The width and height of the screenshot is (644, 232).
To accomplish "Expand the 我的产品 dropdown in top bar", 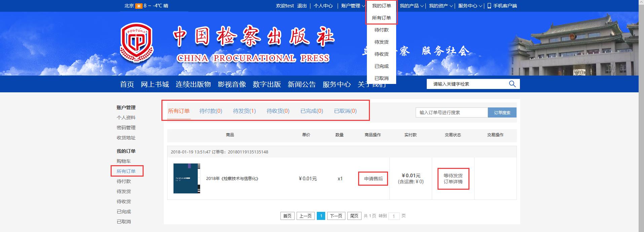I will pos(412,6).
